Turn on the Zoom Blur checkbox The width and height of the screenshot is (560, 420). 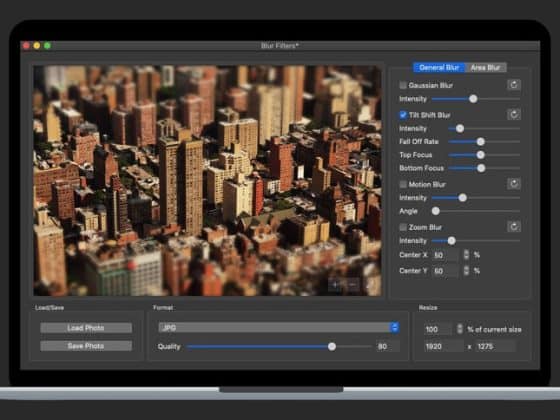coord(403,227)
